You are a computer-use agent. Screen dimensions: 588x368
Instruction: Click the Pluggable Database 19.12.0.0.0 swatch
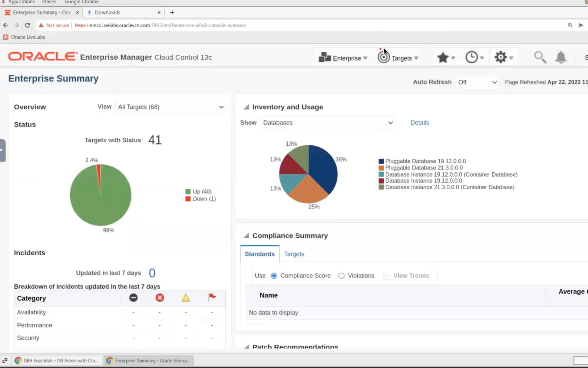coord(381,161)
